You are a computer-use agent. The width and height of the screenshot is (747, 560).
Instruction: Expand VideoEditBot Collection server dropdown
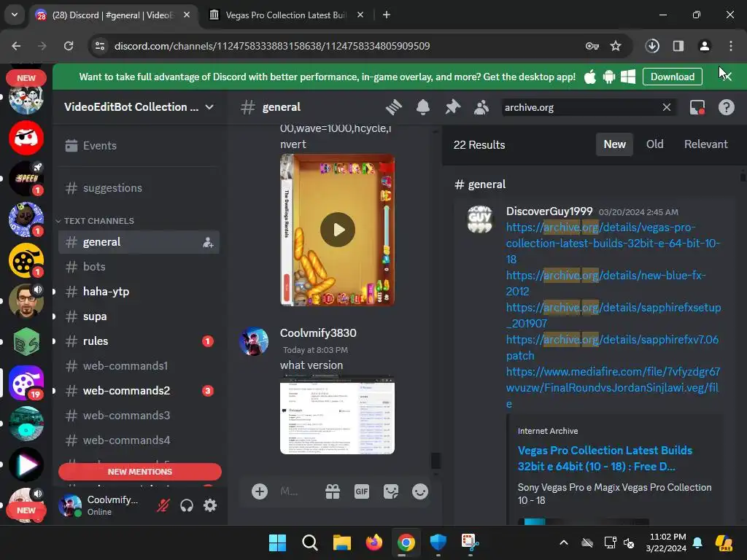pyautogui.click(x=209, y=107)
